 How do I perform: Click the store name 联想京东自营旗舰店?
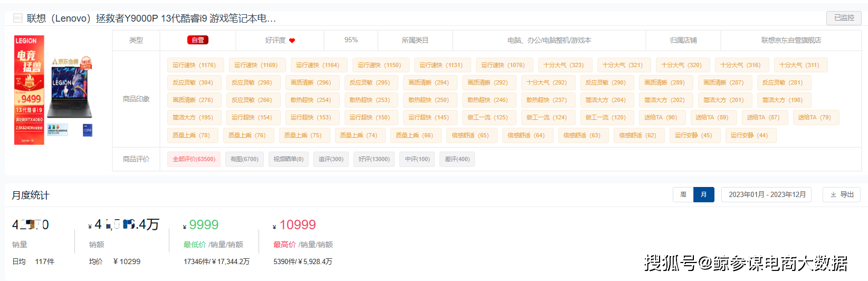[x=791, y=40]
